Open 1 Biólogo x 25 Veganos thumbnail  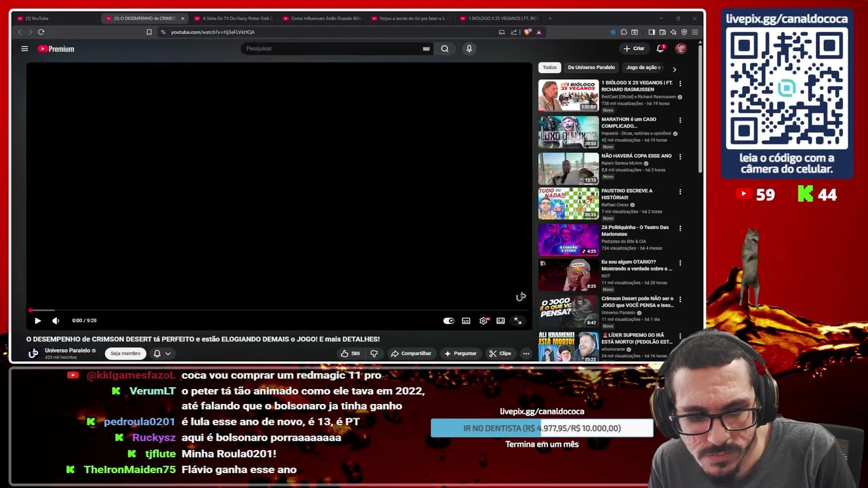568,96
